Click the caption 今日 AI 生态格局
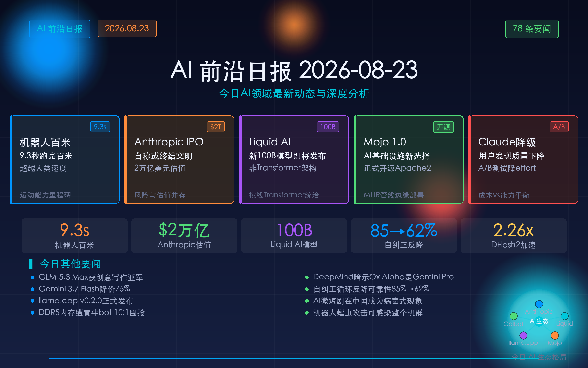The width and height of the screenshot is (588, 368). 539,357
